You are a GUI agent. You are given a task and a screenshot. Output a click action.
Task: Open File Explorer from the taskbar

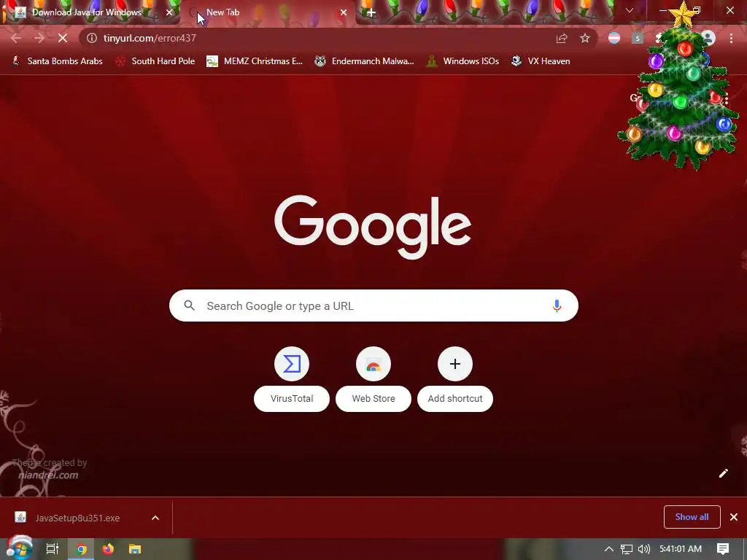click(x=135, y=549)
